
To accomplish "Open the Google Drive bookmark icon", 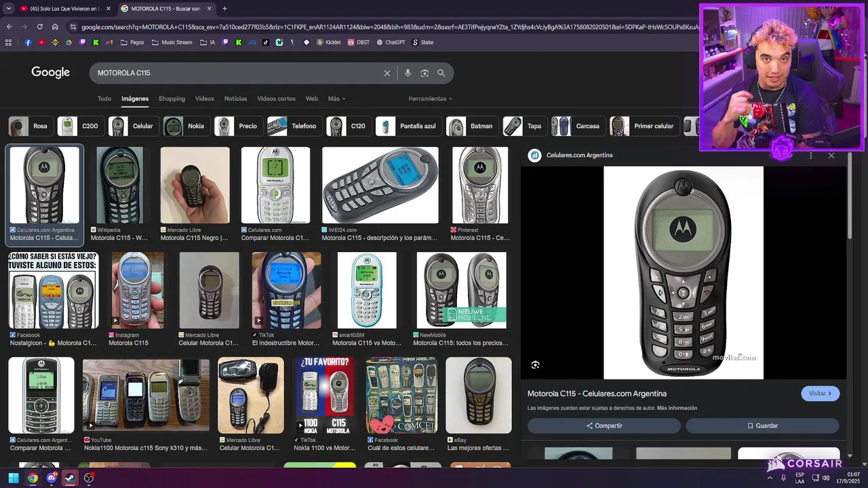I will click(x=69, y=42).
